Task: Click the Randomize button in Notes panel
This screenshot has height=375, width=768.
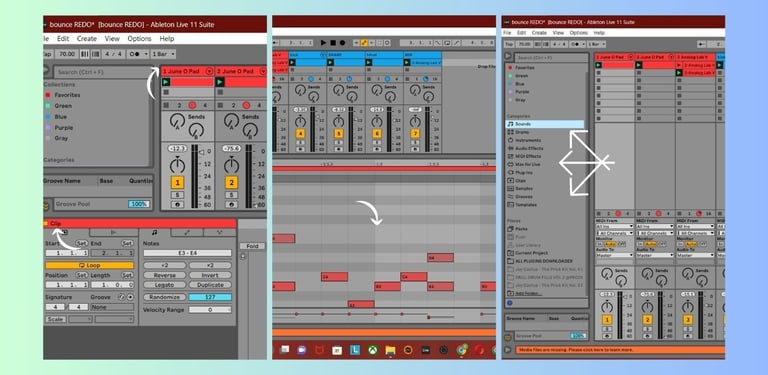Action: click(x=165, y=297)
